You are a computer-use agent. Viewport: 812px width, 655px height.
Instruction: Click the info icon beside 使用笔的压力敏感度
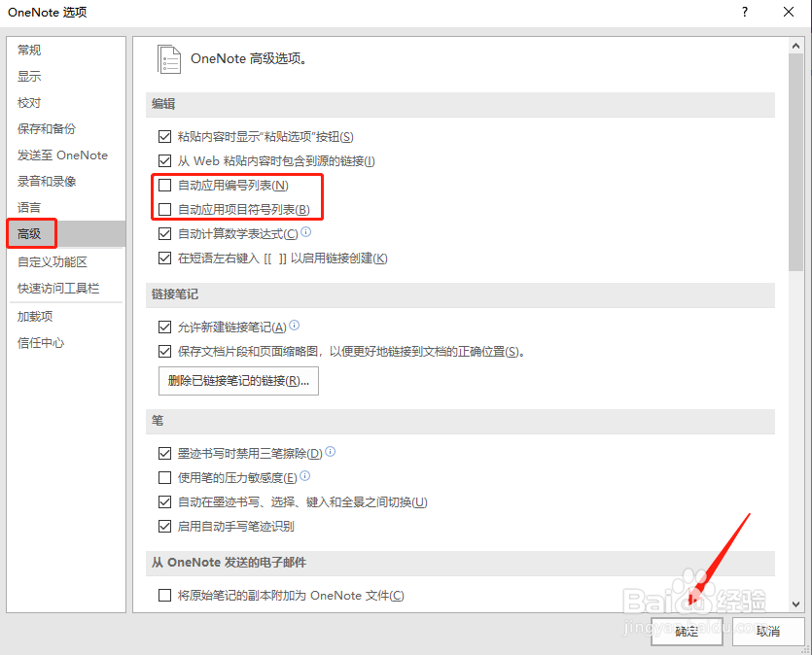305,475
